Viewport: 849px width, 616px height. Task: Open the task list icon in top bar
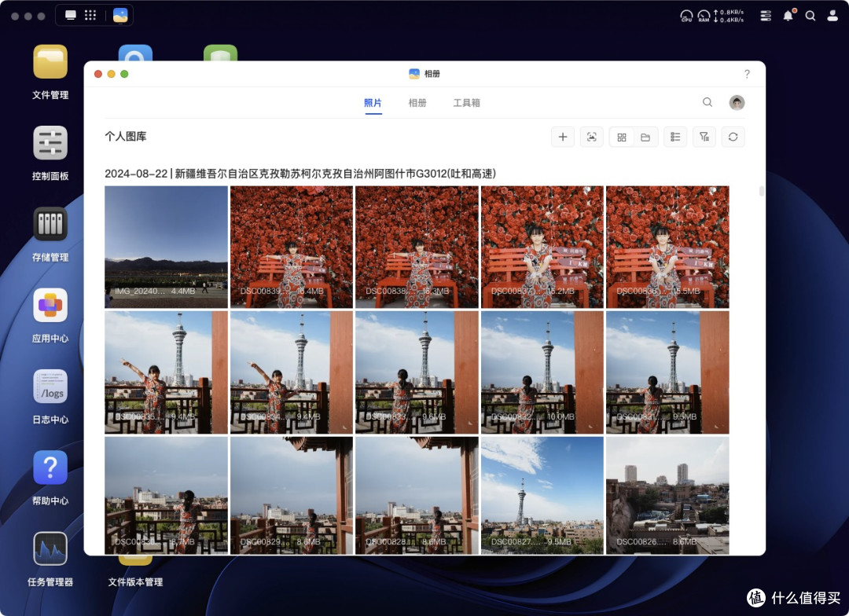click(766, 16)
